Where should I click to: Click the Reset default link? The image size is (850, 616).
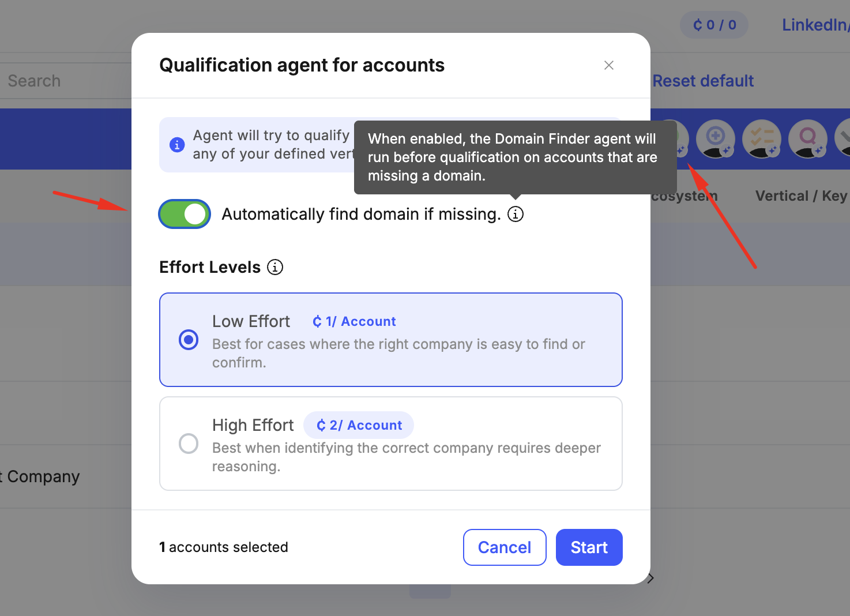703,81
